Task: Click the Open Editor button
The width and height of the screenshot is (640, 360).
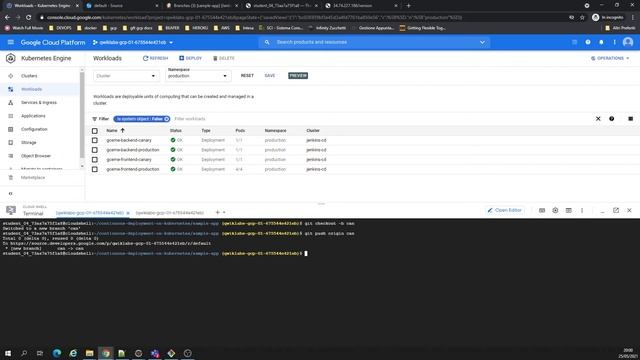Action: [504, 210]
